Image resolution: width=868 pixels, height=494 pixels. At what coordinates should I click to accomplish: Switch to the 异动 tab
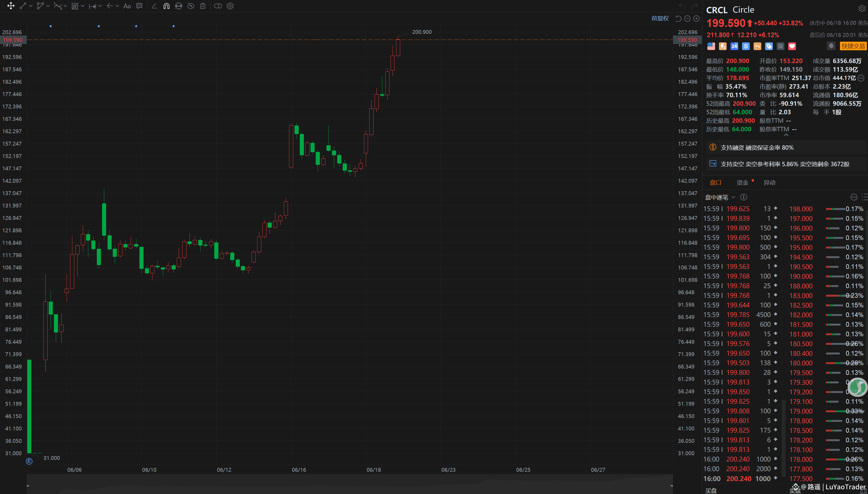(x=769, y=182)
